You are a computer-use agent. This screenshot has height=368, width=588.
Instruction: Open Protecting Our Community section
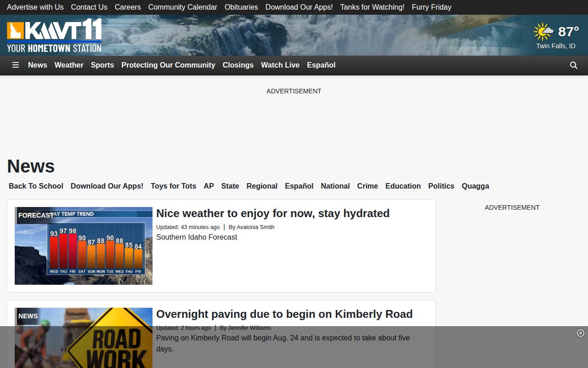coord(168,65)
